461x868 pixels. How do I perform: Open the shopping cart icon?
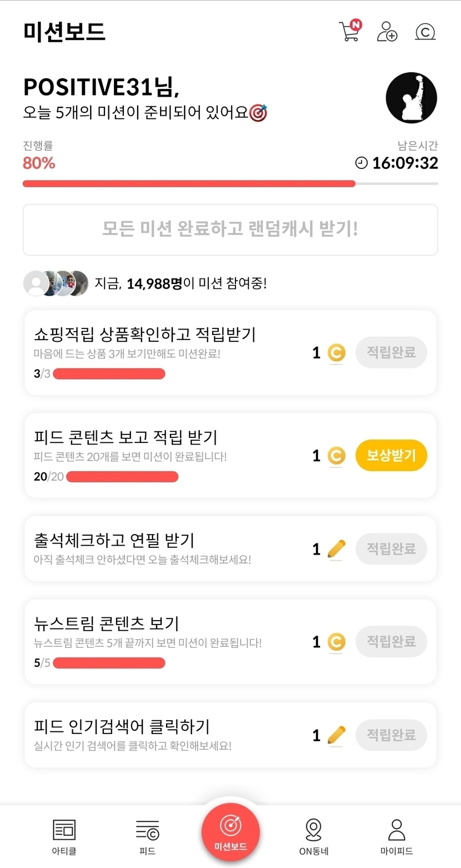coord(349,31)
